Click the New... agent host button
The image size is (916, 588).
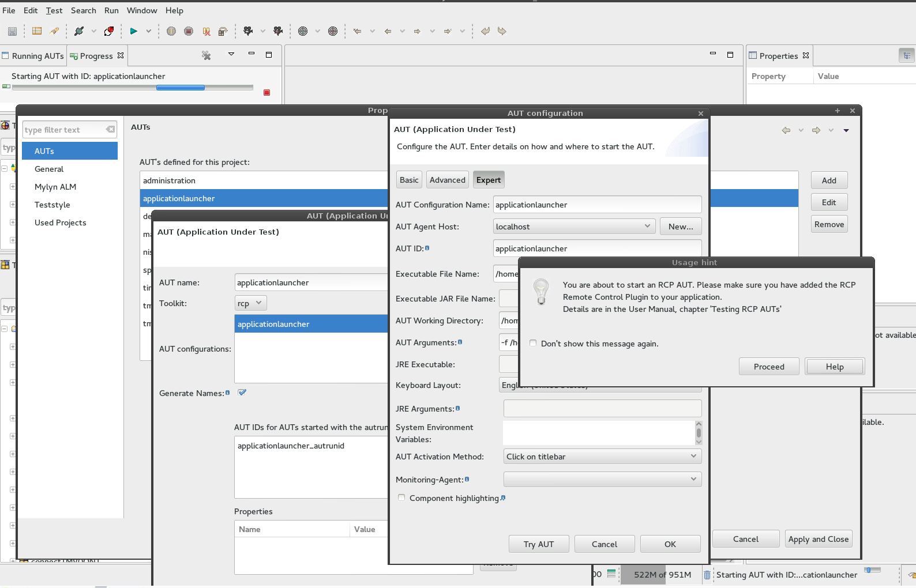pyautogui.click(x=681, y=227)
